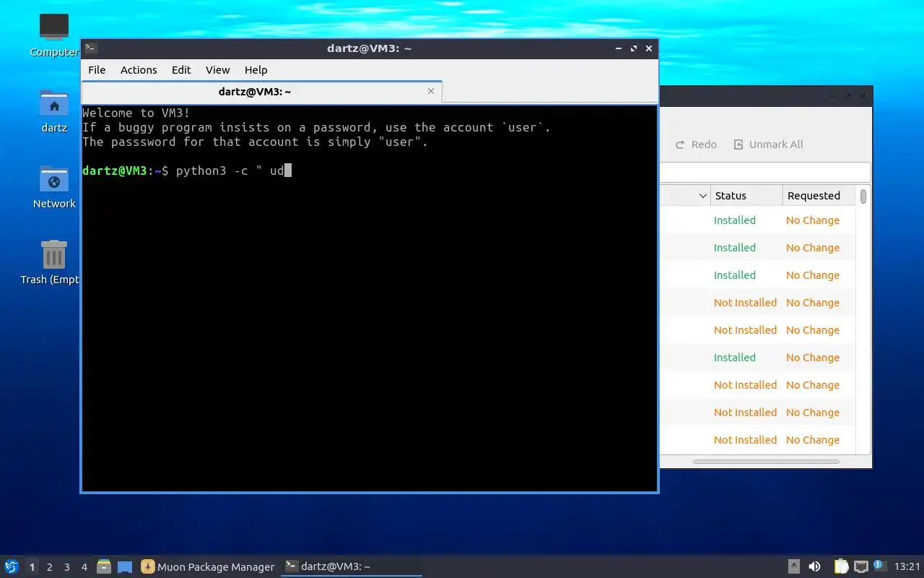Sort packages by Requested column header
Screen dimensions: 924x578
[x=819, y=196]
